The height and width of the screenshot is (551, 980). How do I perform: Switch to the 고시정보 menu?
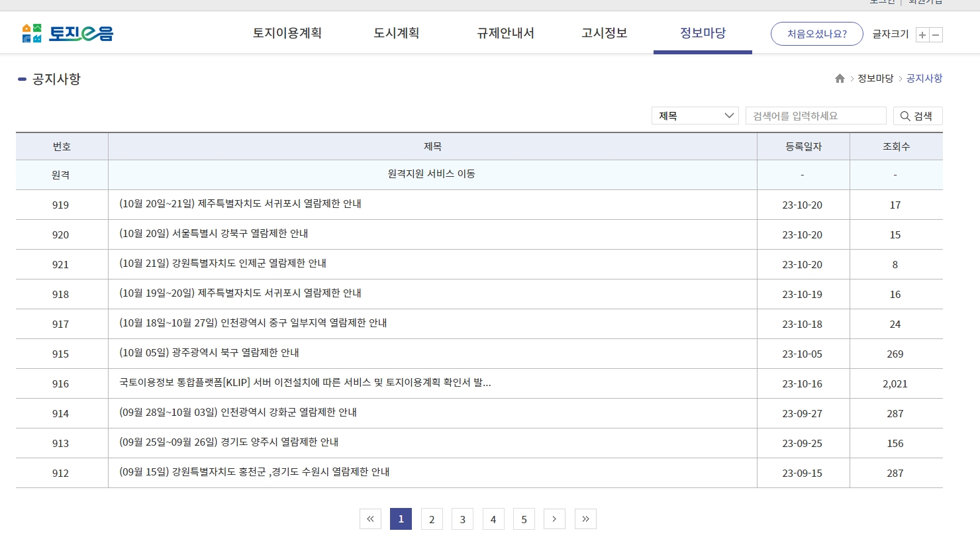tap(603, 32)
